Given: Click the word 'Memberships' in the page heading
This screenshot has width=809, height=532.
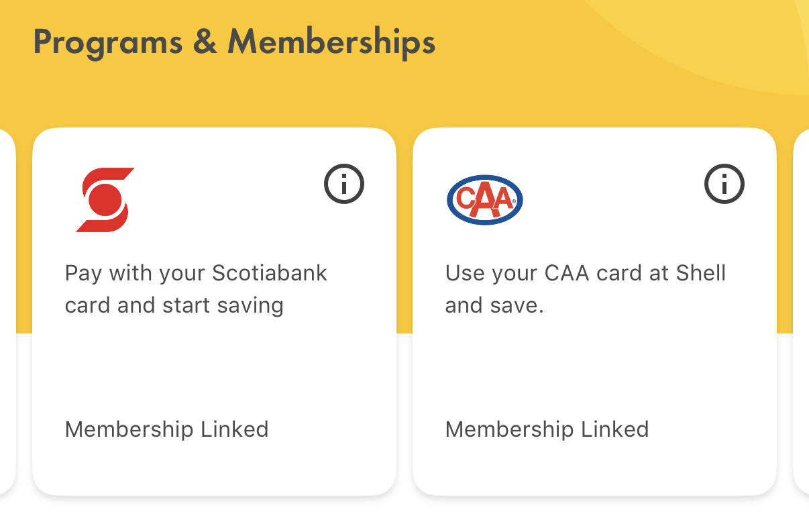Looking at the screenshot, I should tap(332, 43).
